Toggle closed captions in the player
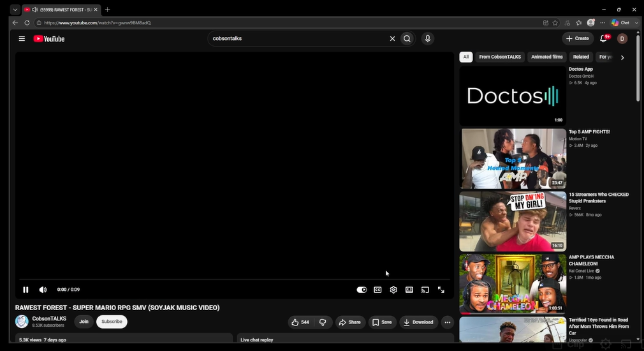Screen dimensions: 644x351 (377, 290)
